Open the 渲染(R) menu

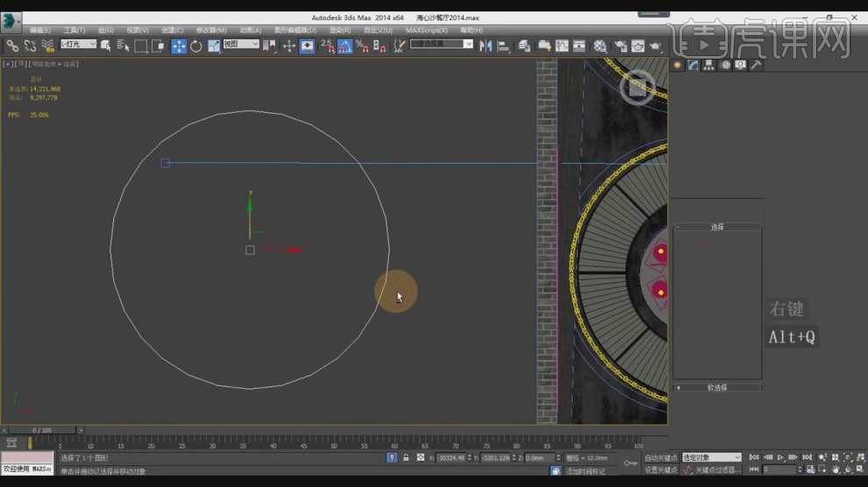click(339, 30)
